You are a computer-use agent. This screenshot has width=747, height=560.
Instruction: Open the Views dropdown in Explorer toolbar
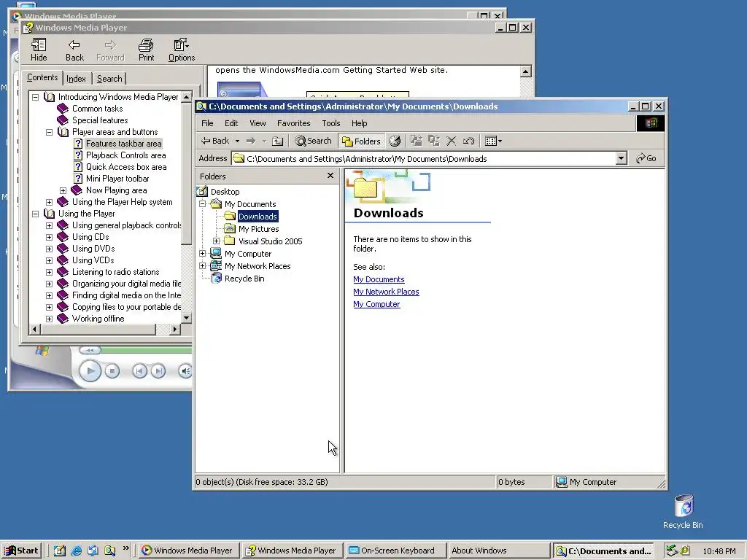493,141
